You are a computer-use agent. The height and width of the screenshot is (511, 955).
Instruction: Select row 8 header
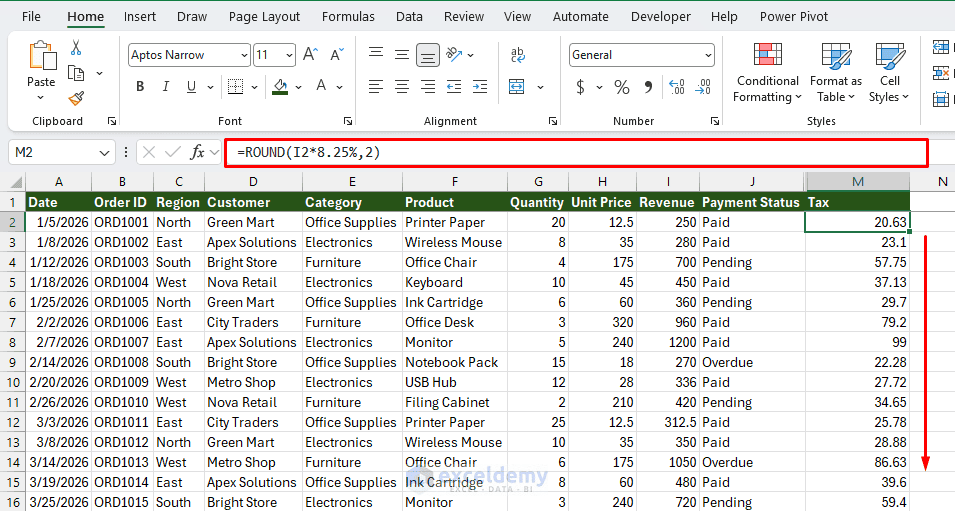(x=12, y=342)
